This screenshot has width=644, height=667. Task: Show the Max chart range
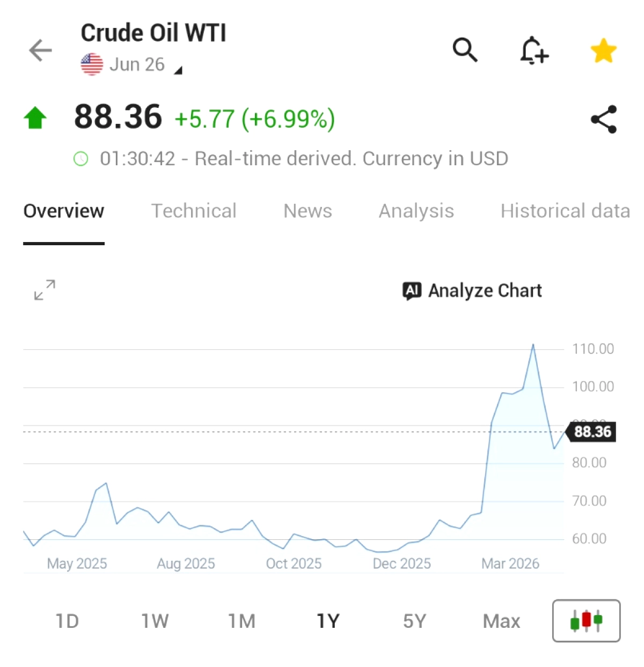(x=501, y=621)
